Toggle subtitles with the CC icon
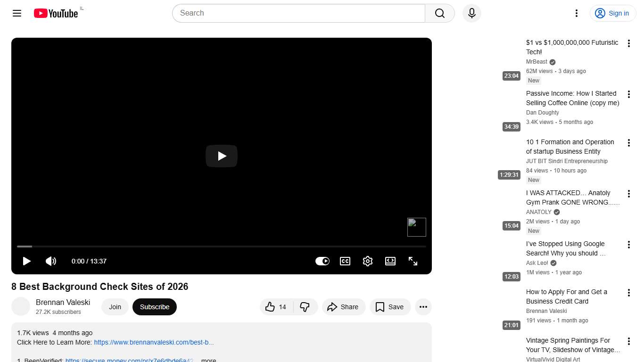Image resolution: width=644 pixels, height=362 pixels. pos(345,261)
